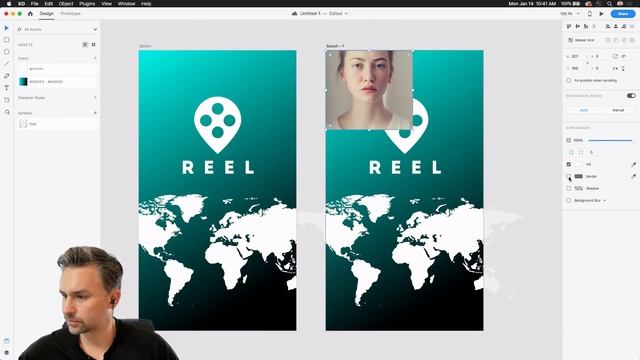Screen dimensions: 640x360
Task: Enable the Border checkbox
Action: (569, 176)
